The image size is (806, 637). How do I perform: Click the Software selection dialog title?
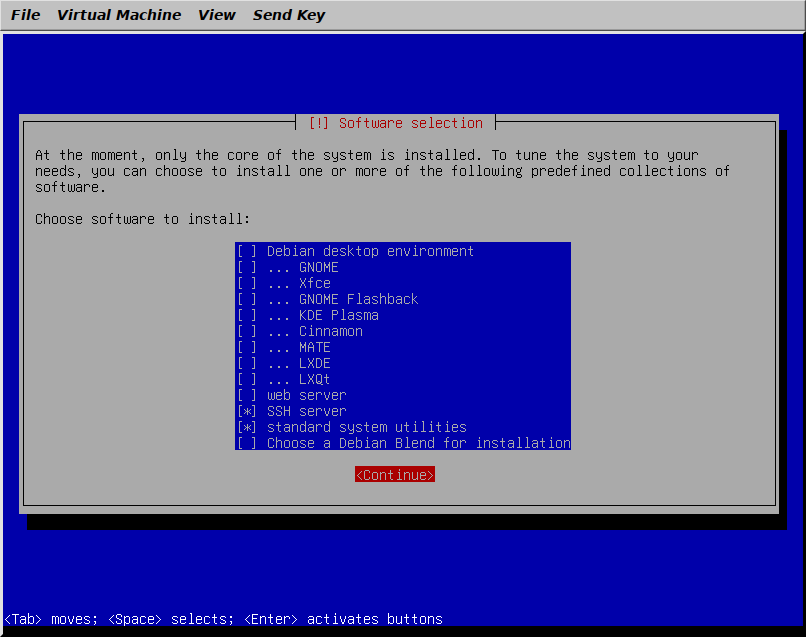[395, 123]
